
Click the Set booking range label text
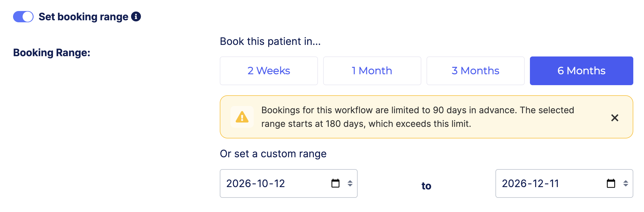click(83, 17)
